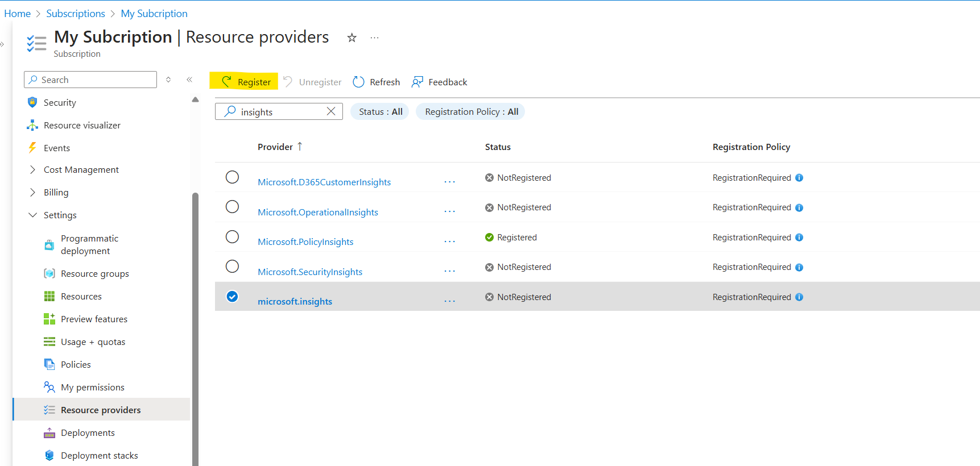Image resolution: width=980 pixels, height=466 pixels.
Task: Toggle expand/collapse all sidebar groups
Action: tap(168, 80)
